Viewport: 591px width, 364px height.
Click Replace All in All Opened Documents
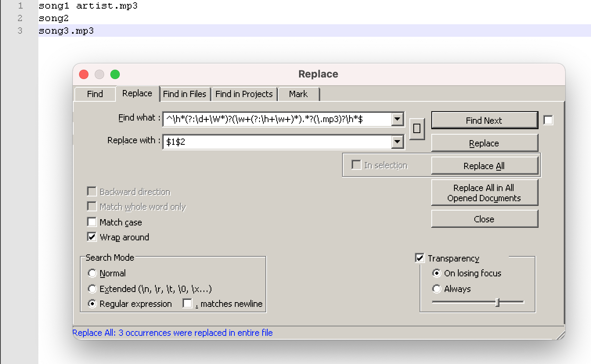(485, 193)
